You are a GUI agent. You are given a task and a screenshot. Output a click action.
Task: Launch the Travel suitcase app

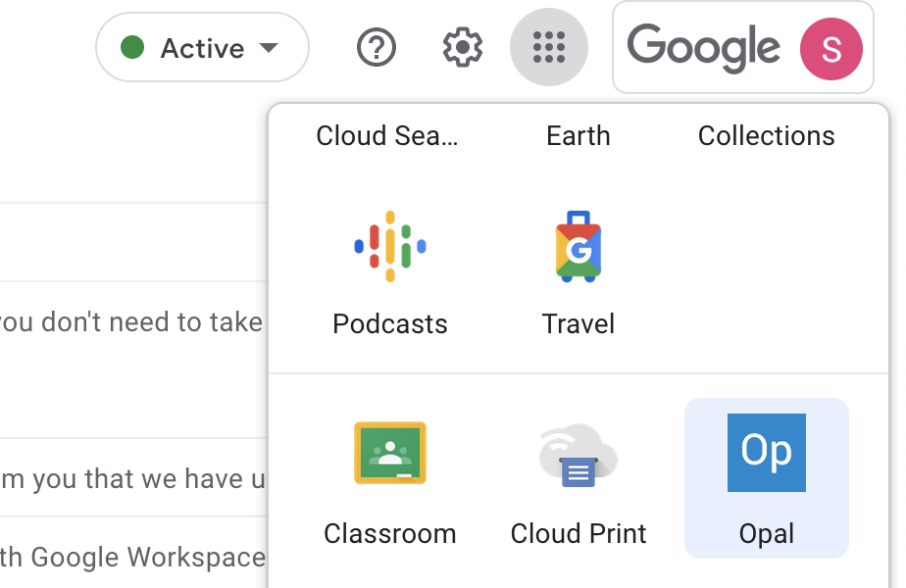[579, 247]
